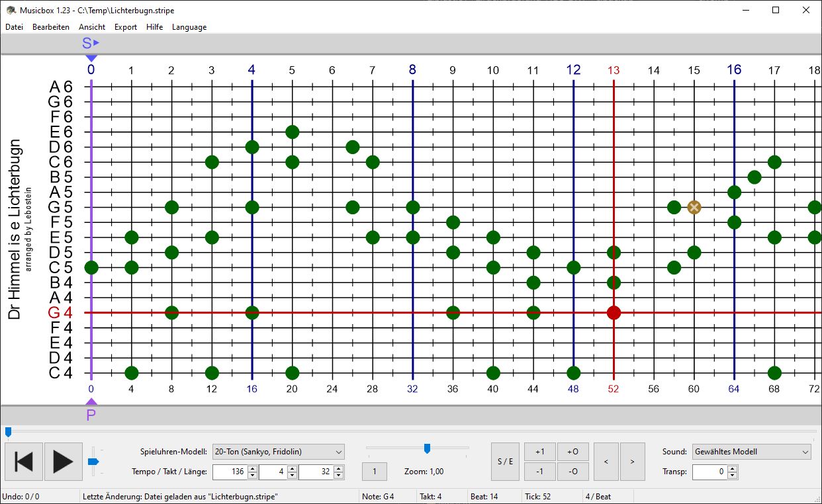Open the Spieluhren-Modell dropdown

(278, 452)
